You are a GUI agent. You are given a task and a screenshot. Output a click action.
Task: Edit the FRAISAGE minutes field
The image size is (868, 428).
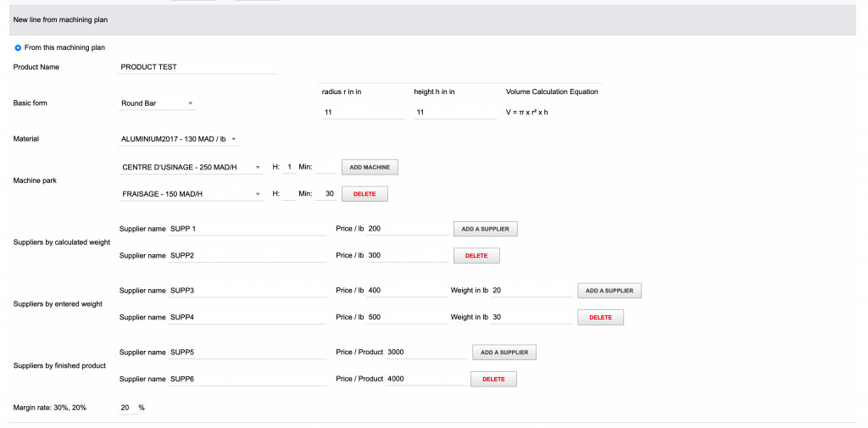325,194
